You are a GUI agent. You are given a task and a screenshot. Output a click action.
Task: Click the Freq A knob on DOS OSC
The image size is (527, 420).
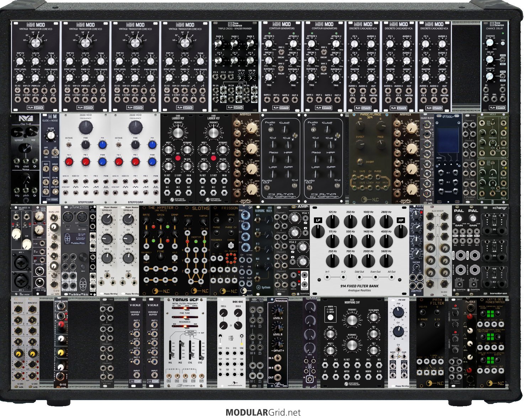coord(223,313)
